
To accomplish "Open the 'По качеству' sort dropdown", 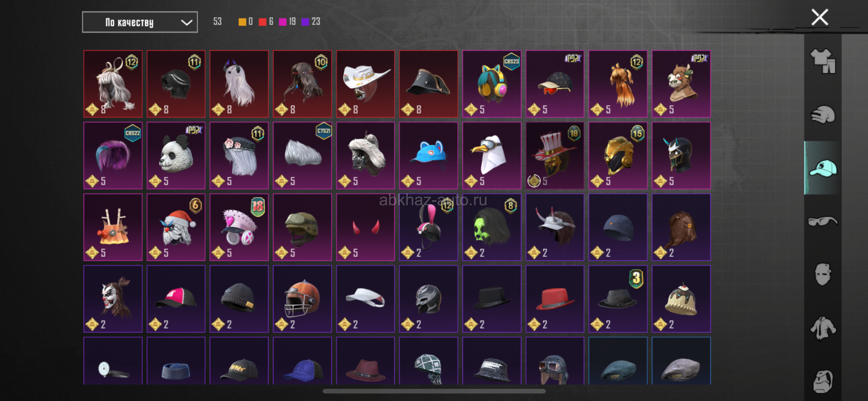I will coord(140,22).
